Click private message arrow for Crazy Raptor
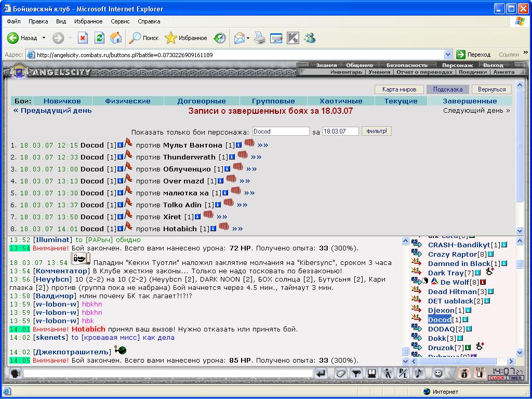Screen dimensions: 532x399 click(x=417, y=254)
